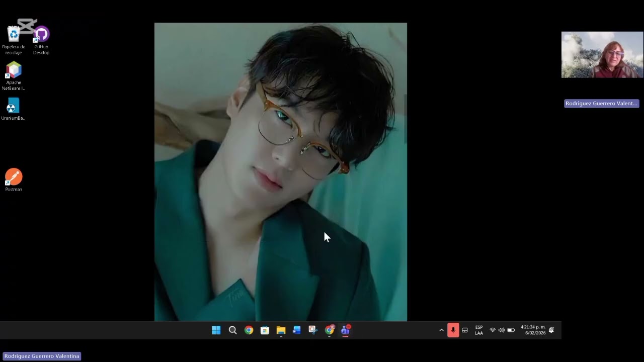This screenshot has height=362, width=644.
Task: Open UraniumBackup desktop icon
Action: point(13,109)
